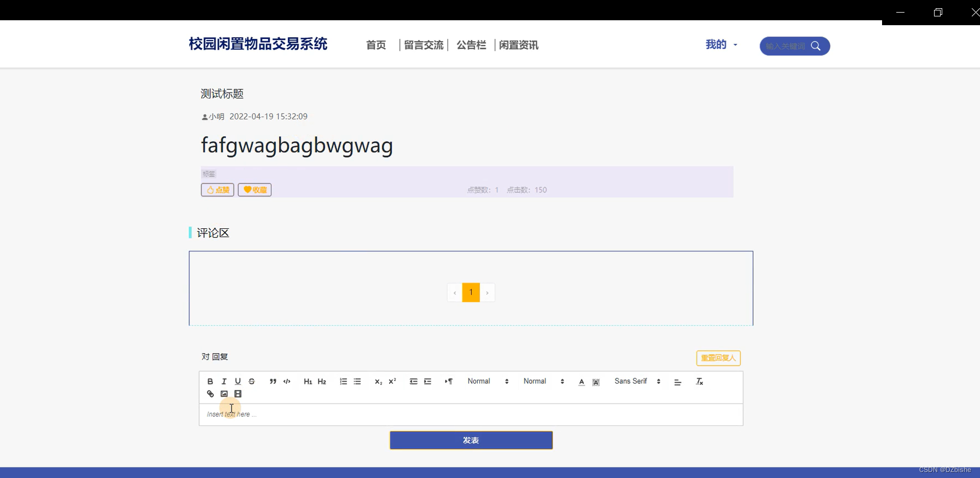Screen dimensions: 980x478
Task: Submit the reply with 发表 button
Action: 471,440
